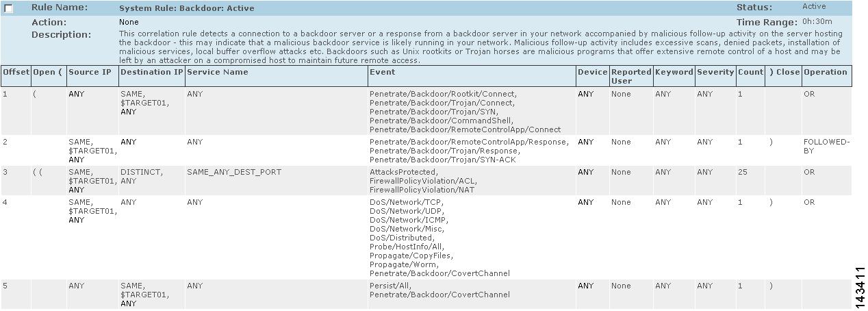Click the Keyword column header

point(674,72)
